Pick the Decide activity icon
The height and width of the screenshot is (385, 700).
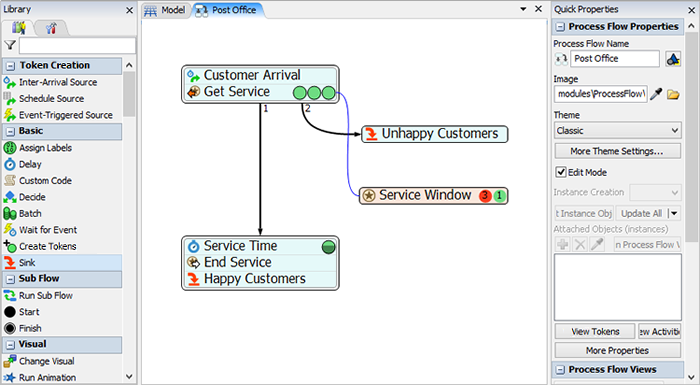pyautogui.click(x=10, y=197)
